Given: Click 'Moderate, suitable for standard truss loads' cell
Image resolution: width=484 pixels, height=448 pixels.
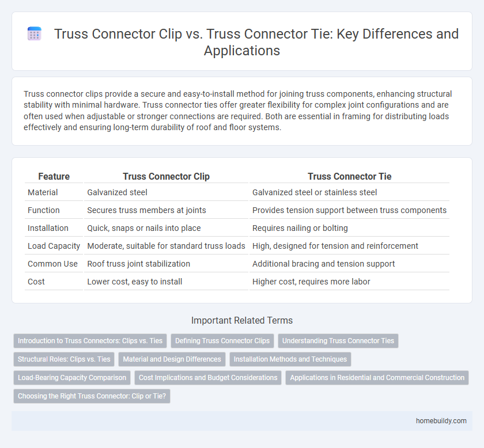Looking at the screenshot, I should click(x=166, y=246).
